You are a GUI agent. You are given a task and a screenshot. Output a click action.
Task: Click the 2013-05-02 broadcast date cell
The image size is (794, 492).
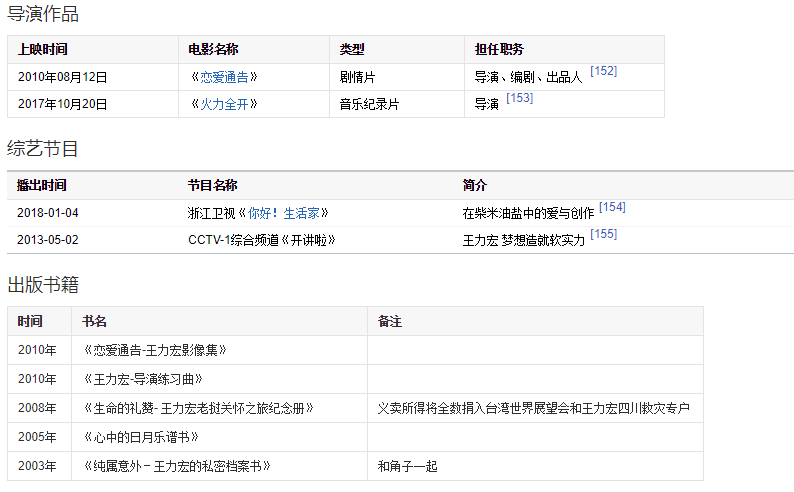tap(47, 240)
